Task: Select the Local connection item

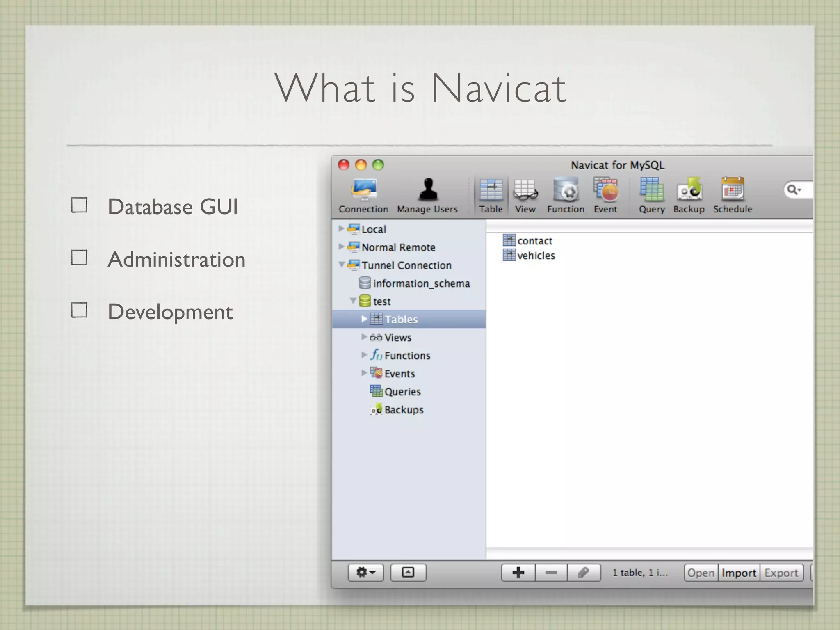Action: tap(367, 229)
